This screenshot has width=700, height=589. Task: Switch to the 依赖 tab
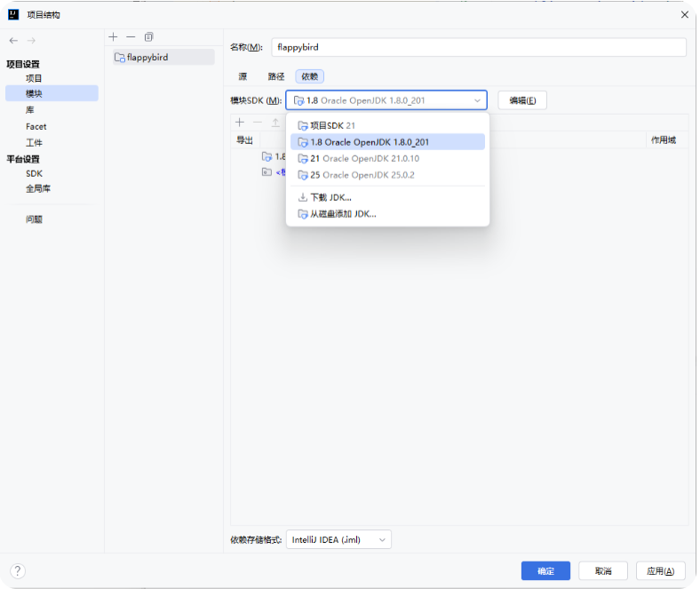coord(309,76)
